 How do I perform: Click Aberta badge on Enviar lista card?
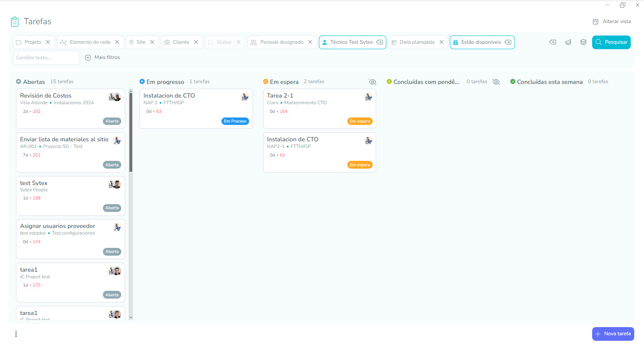pyautogui.click(x=112, y=165)
